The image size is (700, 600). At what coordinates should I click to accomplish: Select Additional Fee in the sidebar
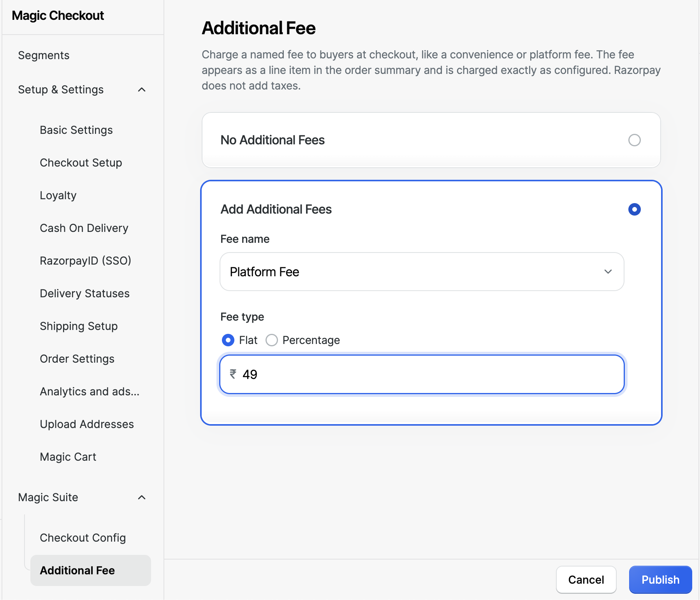tap(91, 570)
